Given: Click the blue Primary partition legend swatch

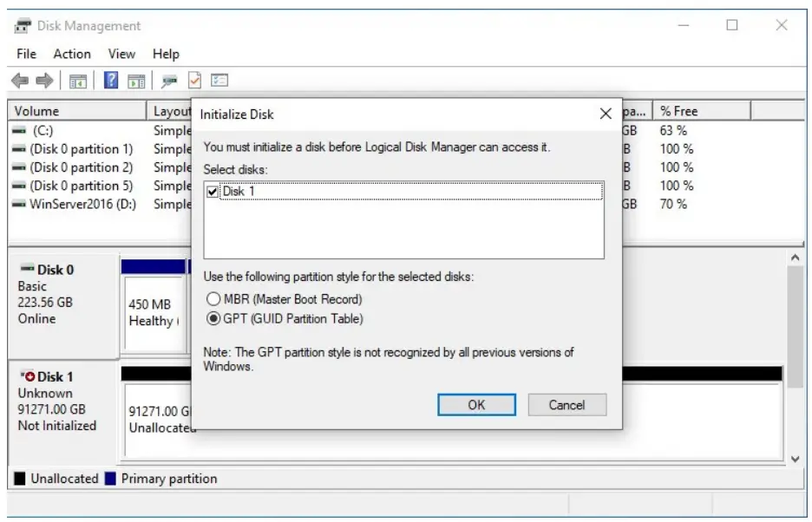Looking at the screenshot, I should tap(110, 479).
